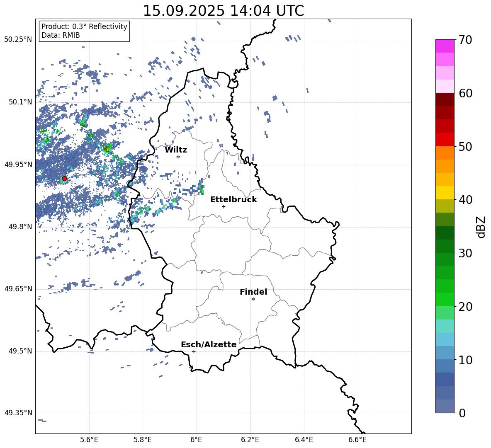Click the orange-red echo core northwest of Wiltz

(107, 149)
